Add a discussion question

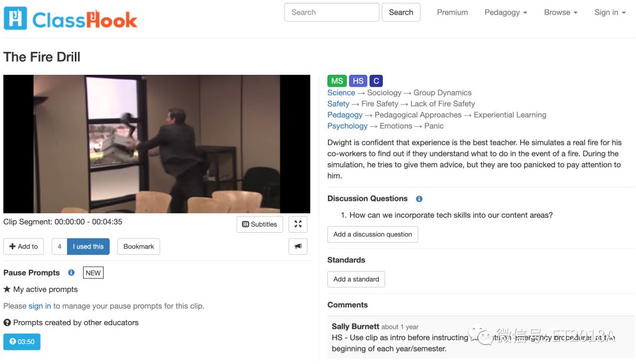(373, 234)
